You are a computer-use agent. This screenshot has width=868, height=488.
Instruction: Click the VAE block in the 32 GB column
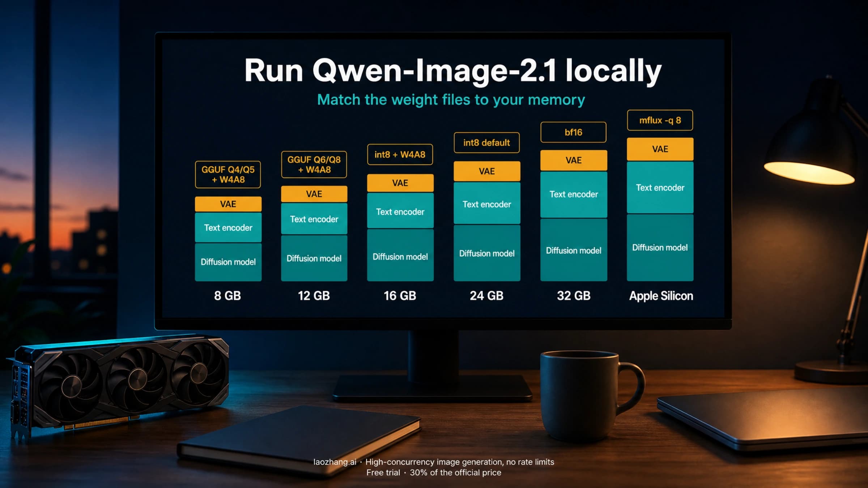tap(574, 160)
